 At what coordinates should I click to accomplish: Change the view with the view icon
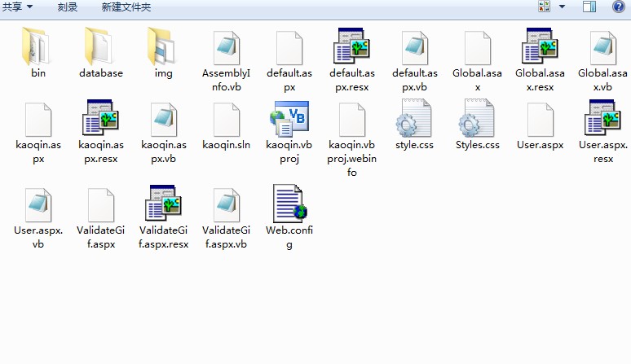coord(544,7)
